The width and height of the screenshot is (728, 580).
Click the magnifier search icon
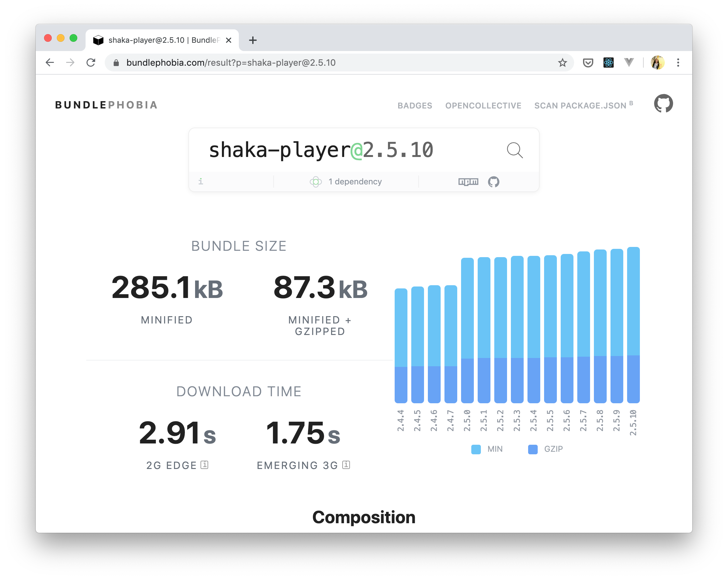coord(515,150)
